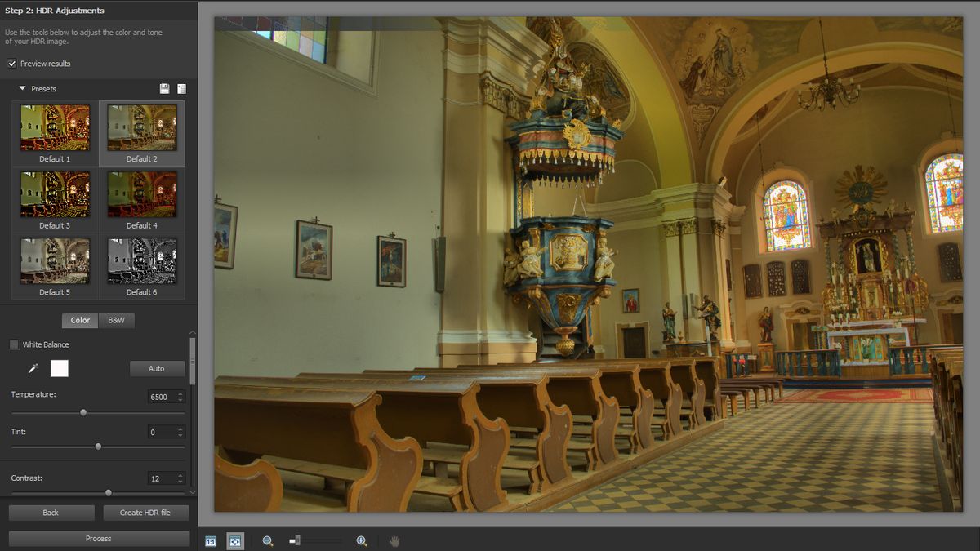This screenshot has width=980, height=551.
Task: Click the Temperature value up arrow
Action: click(x=180, y=393)
